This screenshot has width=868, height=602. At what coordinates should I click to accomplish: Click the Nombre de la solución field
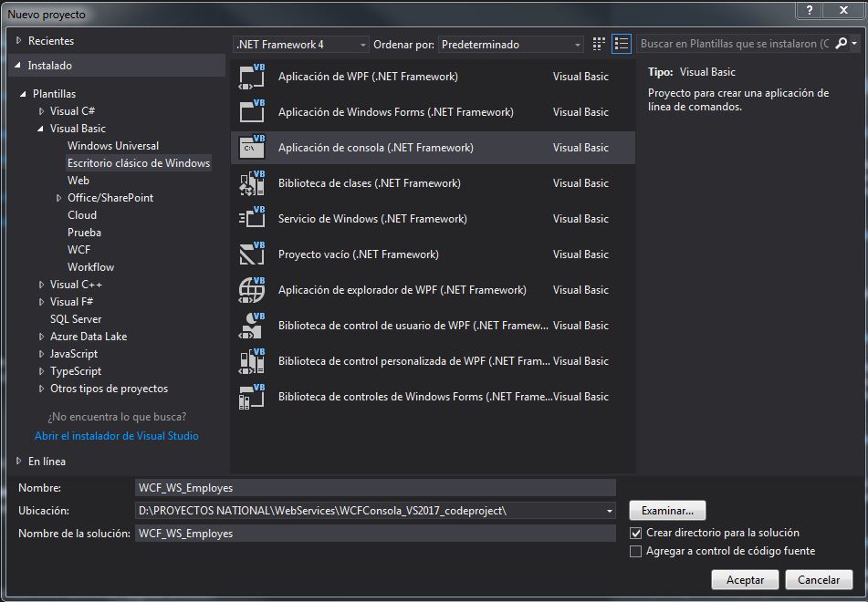(x=375, y=534)
